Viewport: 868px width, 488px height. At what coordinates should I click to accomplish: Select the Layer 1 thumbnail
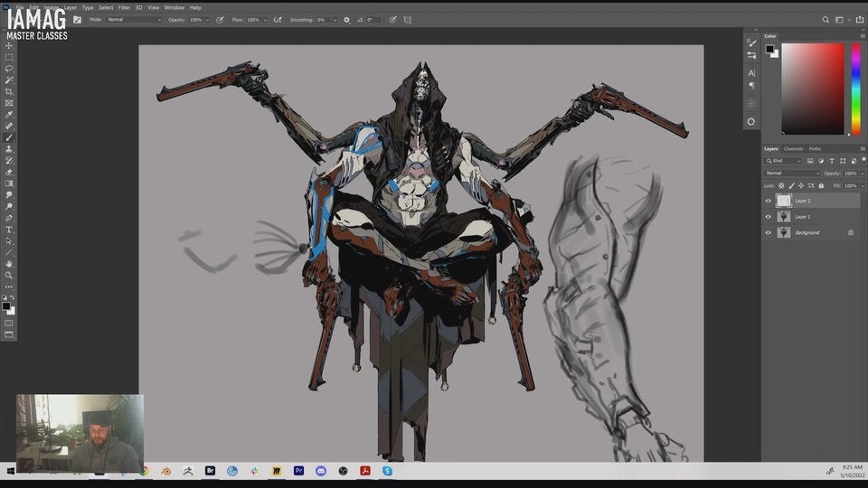coord(783,217)
